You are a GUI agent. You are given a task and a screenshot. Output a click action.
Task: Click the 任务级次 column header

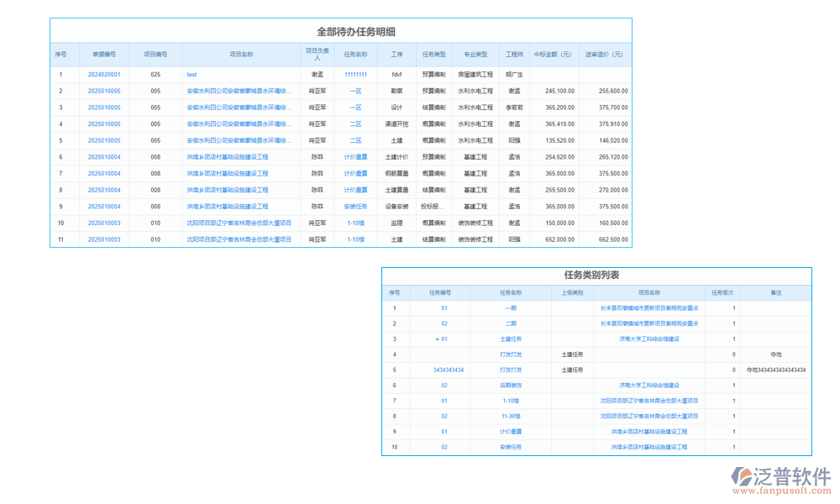pyautogui.click(x=722, y=293)
